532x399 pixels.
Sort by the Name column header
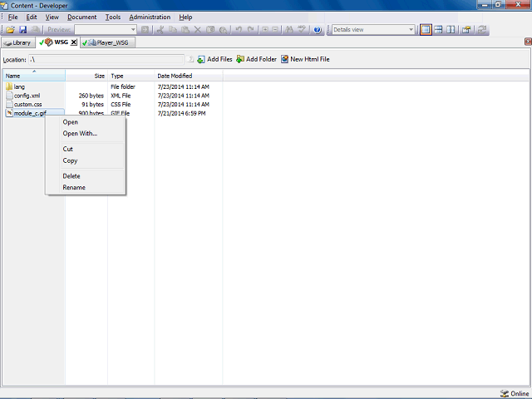click(34, 76)
